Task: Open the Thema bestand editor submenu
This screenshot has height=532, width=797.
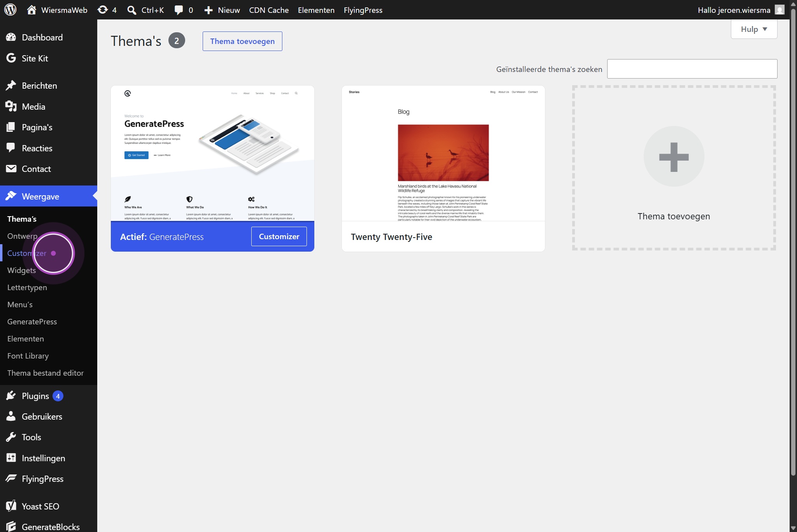Action: 45,373
